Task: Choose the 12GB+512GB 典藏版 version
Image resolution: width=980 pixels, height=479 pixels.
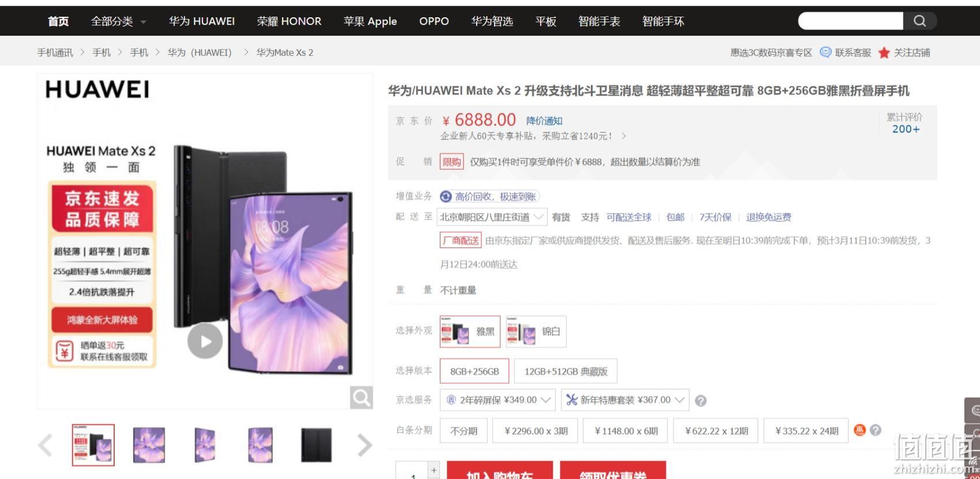Action: (566, 371)
